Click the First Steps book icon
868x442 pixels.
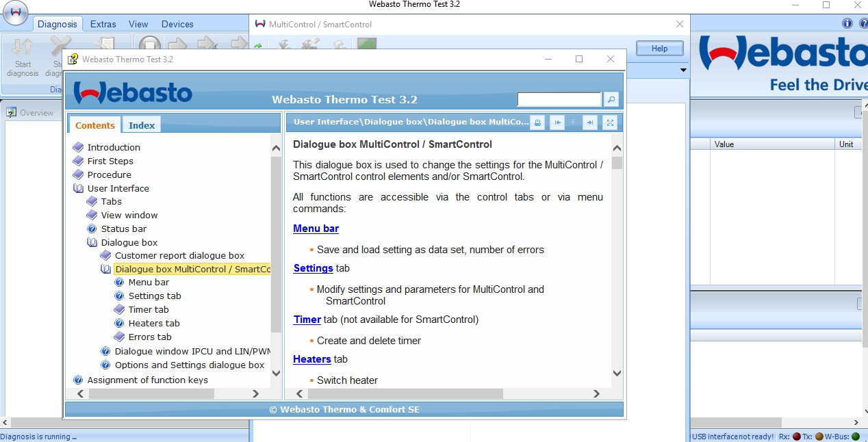(x=78, y=161)
